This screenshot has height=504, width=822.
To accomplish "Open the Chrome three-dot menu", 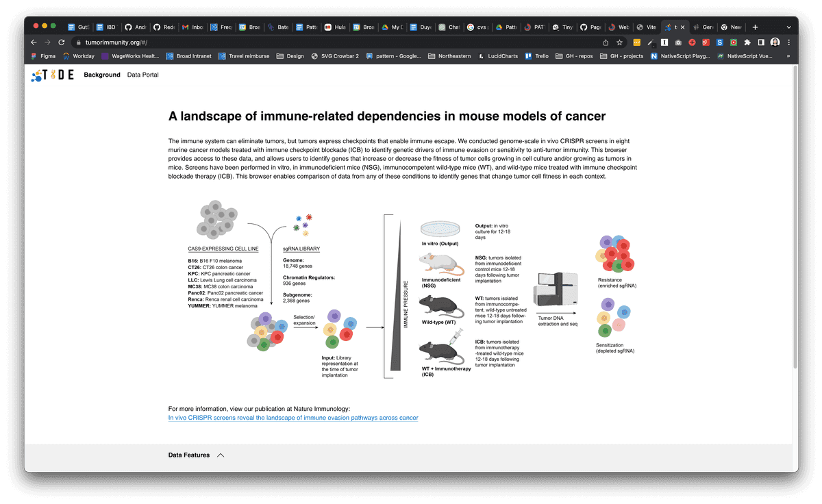I will (788, 42).
